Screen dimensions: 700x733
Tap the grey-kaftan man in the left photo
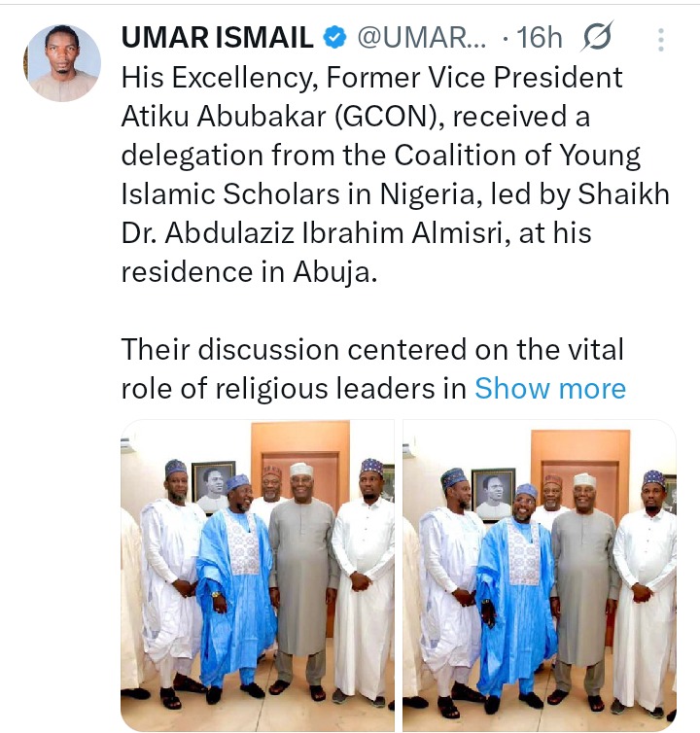302,574
